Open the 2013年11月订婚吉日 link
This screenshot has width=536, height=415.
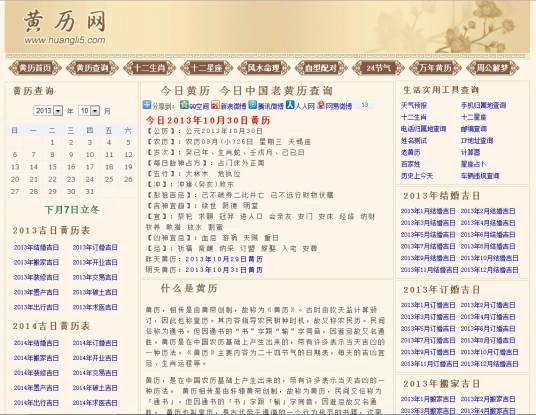click(x=429, y=364)
